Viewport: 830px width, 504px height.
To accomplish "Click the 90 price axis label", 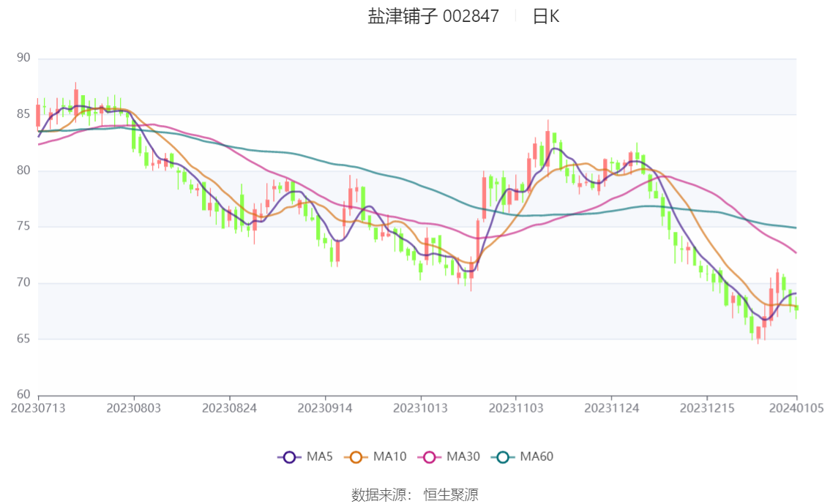I will [23, 58].
